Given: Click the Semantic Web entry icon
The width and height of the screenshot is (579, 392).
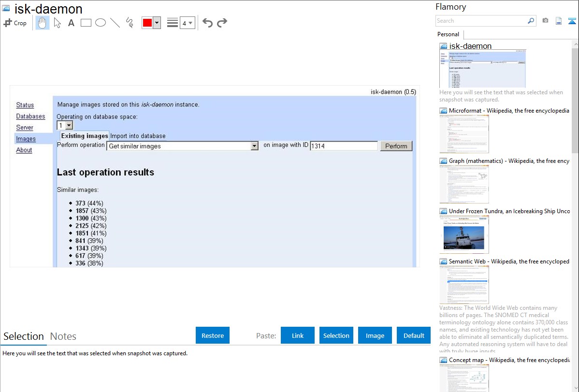Looking at the screenshot, I should [x=443, y=261].
